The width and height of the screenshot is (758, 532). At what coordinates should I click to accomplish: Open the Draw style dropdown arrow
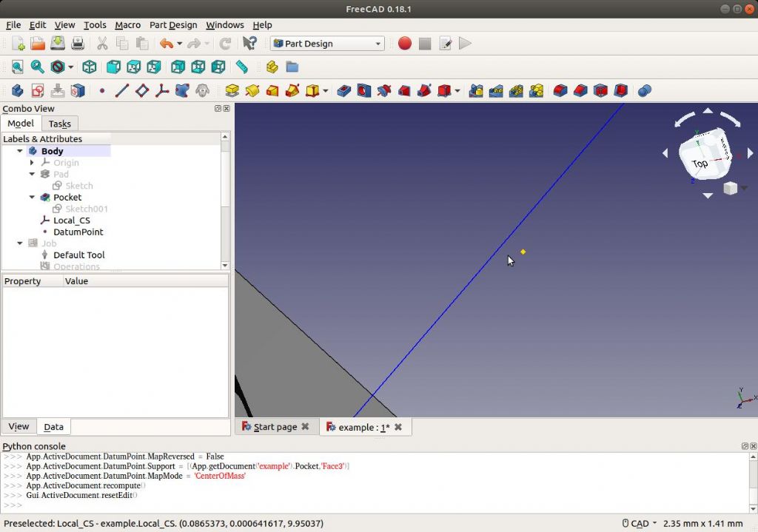tap(70, 67)
